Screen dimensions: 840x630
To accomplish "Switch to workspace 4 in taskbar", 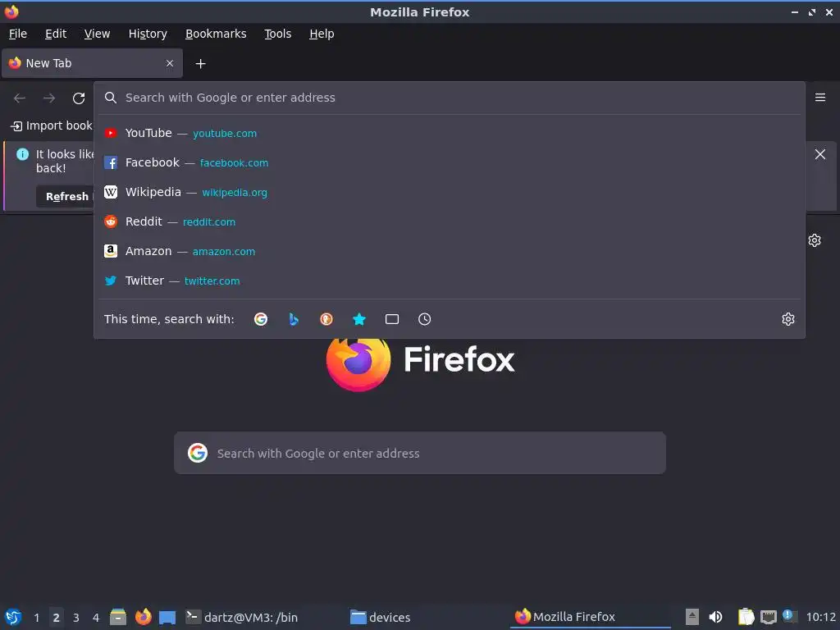I will pos(96,618).
